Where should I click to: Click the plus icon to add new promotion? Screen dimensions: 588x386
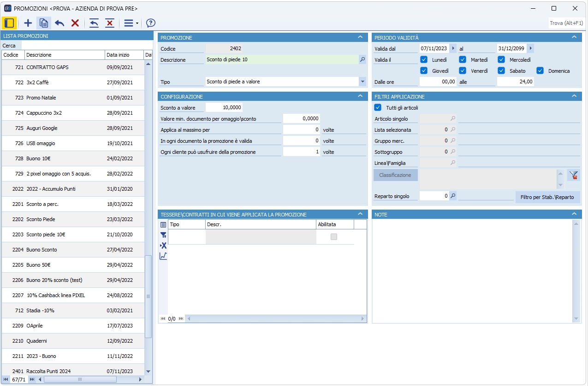click(x=28, y=23)
